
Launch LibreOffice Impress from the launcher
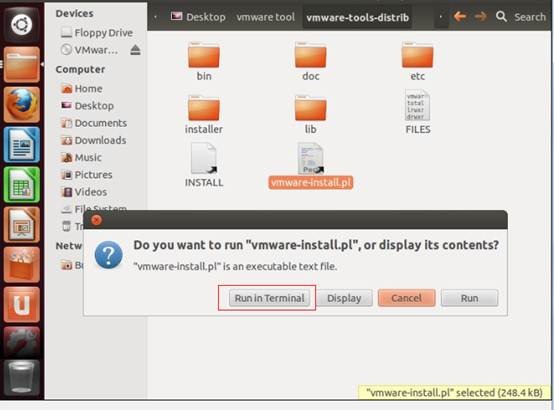22,225
